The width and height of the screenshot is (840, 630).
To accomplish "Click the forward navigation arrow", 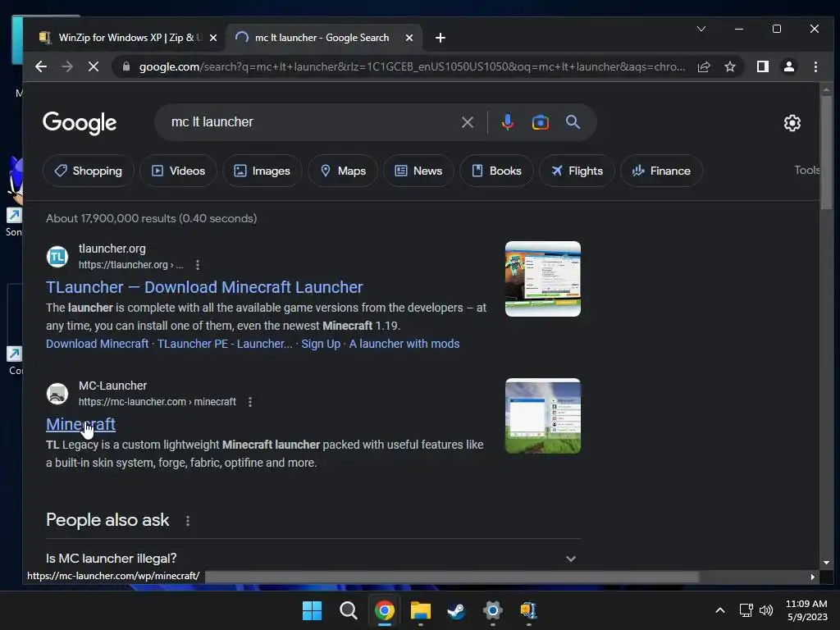I will click(67, 66).
